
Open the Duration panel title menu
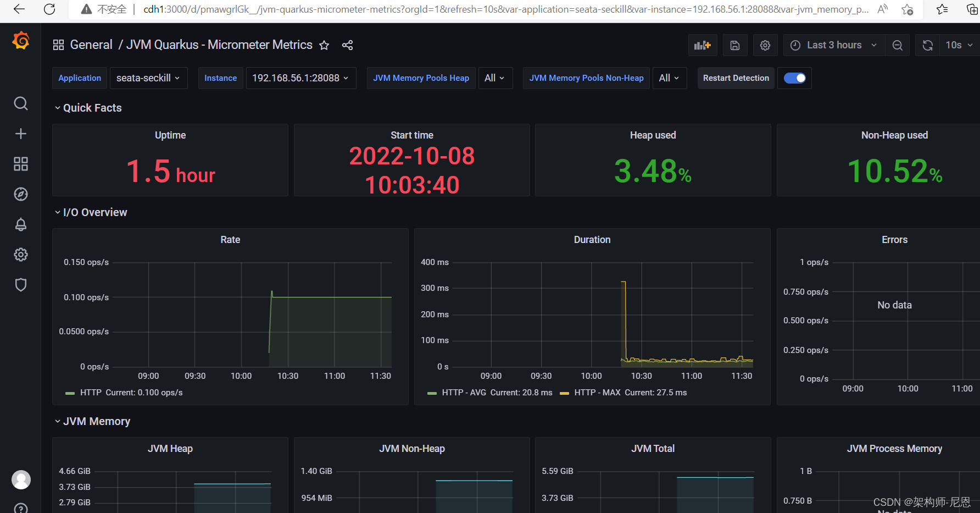(x=592, y=240)
